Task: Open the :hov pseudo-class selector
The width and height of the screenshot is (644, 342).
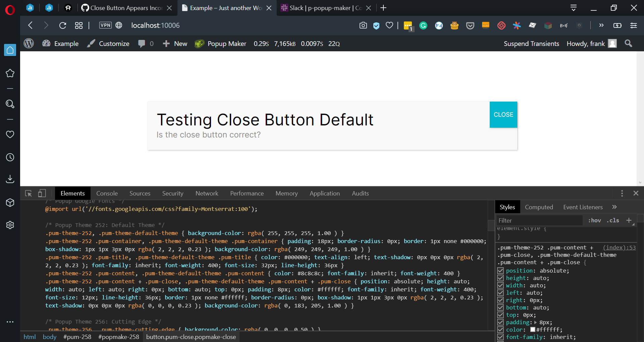Action: (x=594, y=220)
